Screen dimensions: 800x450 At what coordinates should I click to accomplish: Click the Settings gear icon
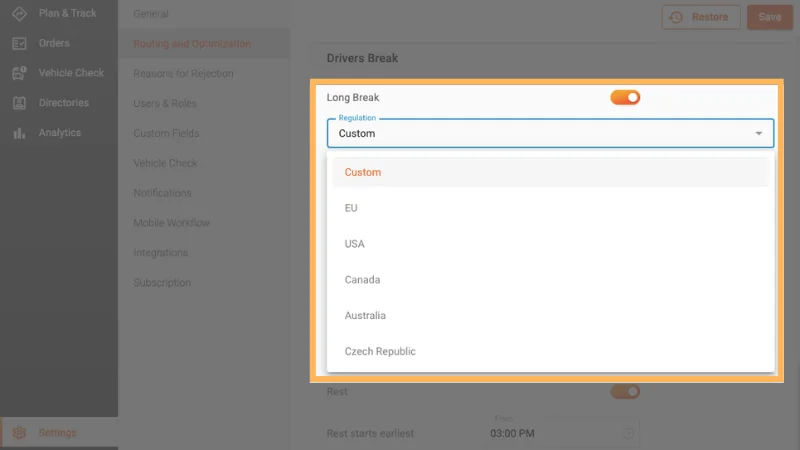click(x=19, y=433)
